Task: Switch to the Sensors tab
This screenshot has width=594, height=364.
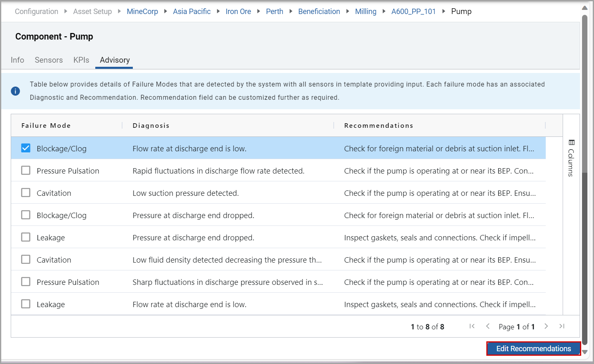Action: coord(49,60)
